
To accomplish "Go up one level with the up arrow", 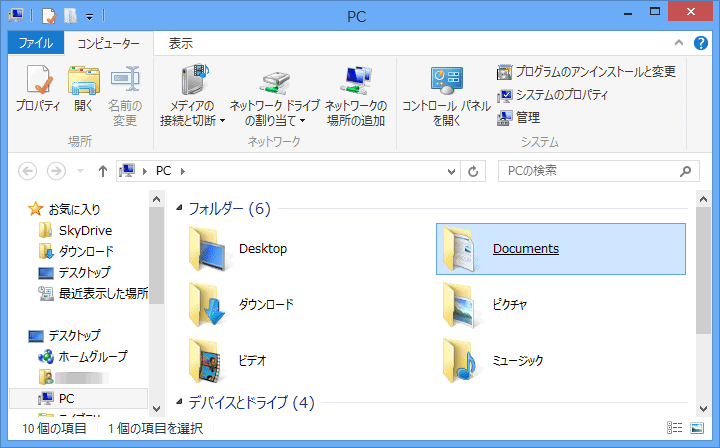I will coord(103,171).
